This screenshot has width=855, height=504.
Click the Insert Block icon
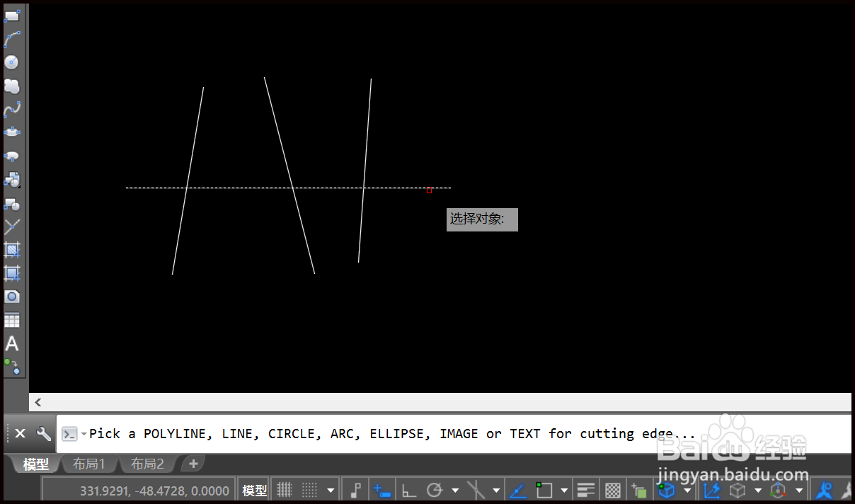pyautogui.click(x=12, y=179)
